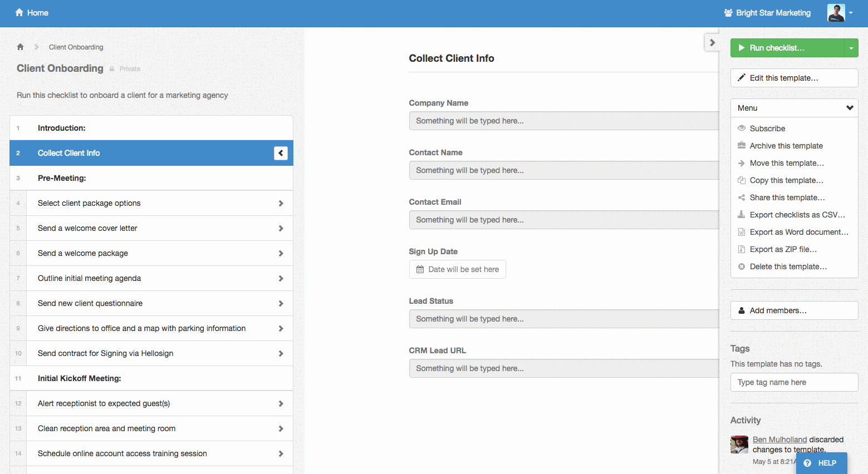868x474 pixels.
Task: Click the Sign Up Date picker
Action: [457, 269]
